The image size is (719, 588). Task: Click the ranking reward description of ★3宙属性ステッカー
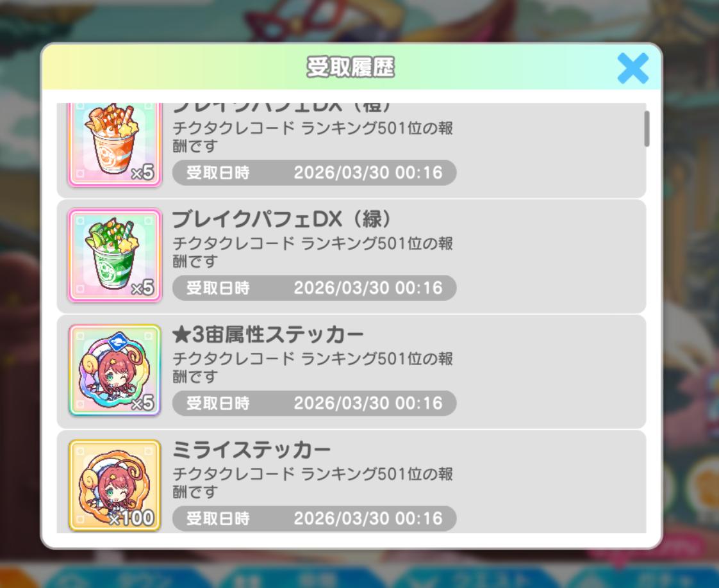(313, 367)
